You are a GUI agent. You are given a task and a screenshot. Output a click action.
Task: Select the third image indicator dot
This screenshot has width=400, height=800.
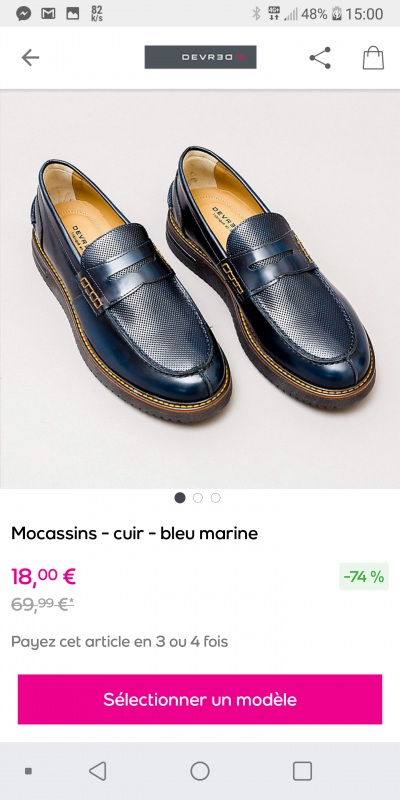[215, 498]
